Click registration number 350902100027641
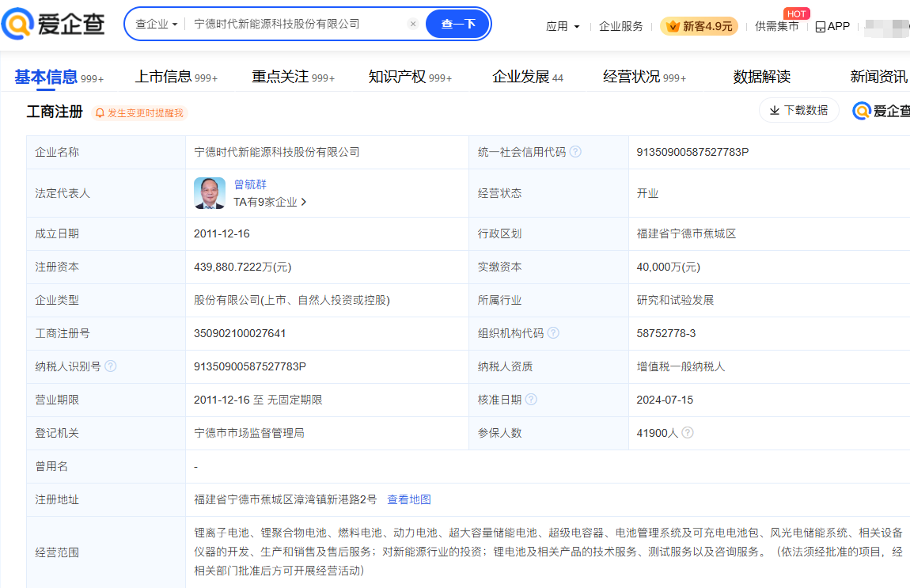The width and height of the screenshot is (910, 588). point(240,333)
